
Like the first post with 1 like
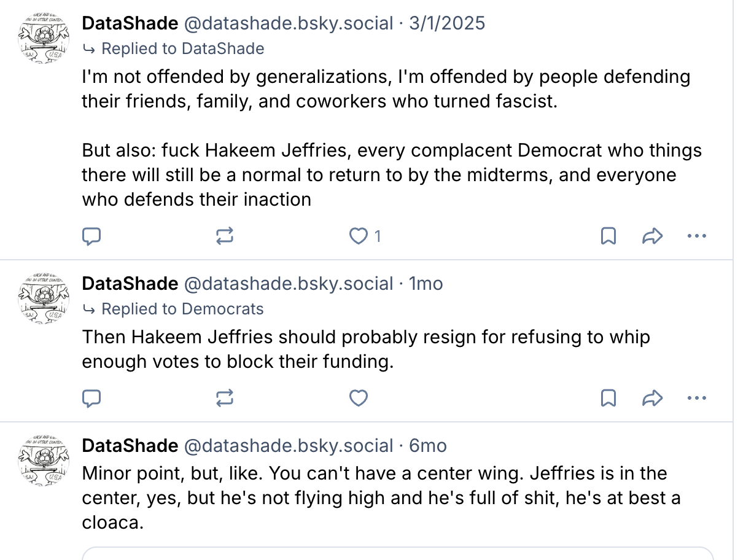point(359,236)
